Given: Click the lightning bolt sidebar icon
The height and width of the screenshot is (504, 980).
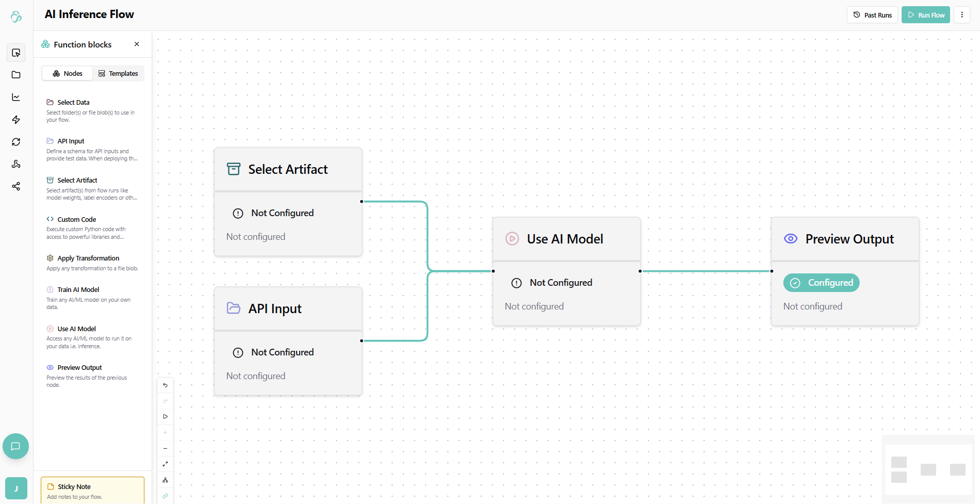Looking at the screenshot, I should 16,120.
